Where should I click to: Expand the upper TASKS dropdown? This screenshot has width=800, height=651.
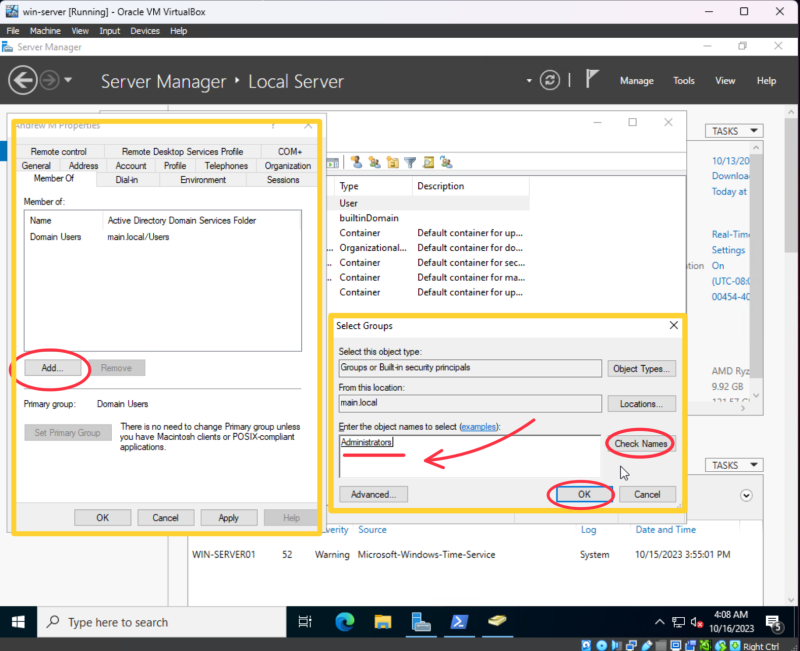(x=735, y=131)
